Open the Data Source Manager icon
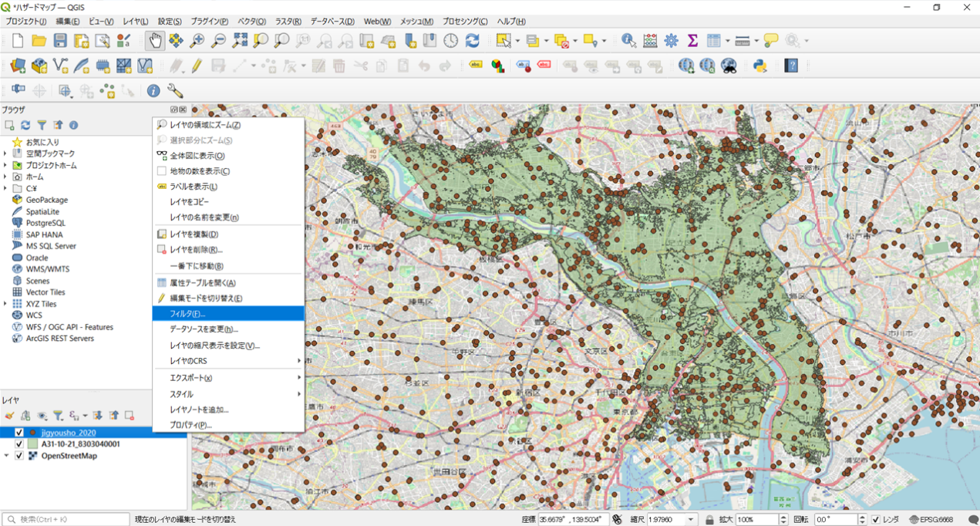The height and width of the screenshot is (526, 980). (x=18, y=66)
